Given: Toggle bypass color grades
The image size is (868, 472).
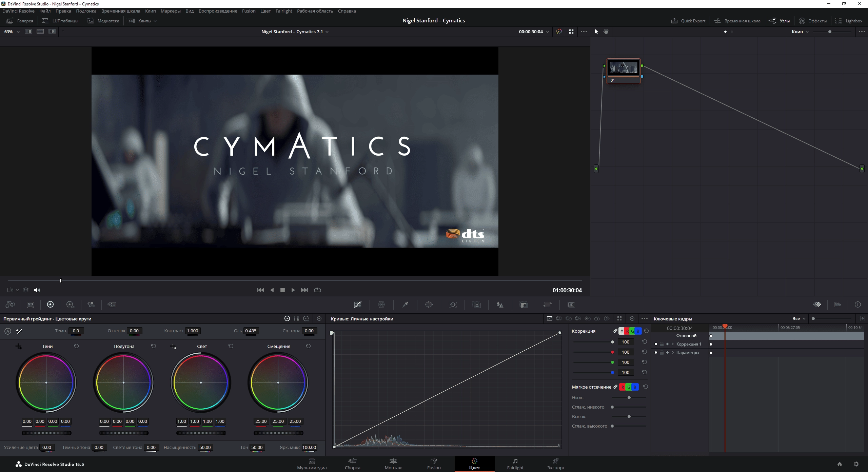Looking at the screenshot, I should 559,32.
